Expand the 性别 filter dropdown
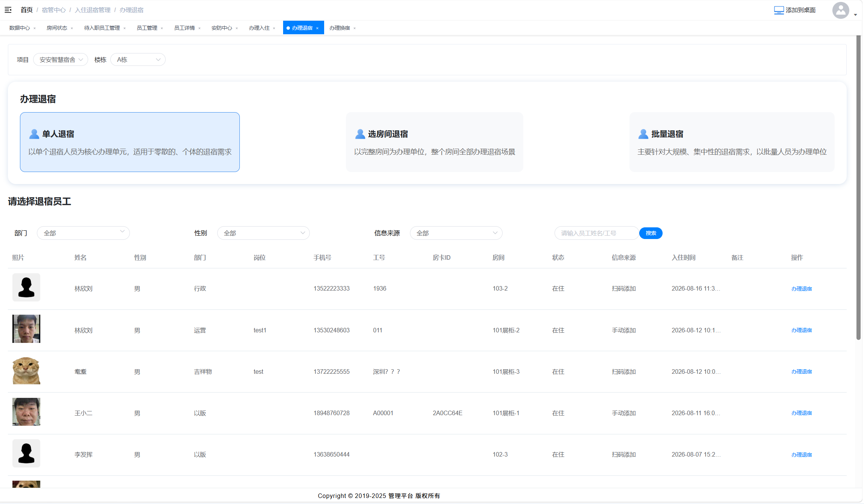The height and width of the screenshot is (504, 864). pyautogui.click(x=264, y=233)
